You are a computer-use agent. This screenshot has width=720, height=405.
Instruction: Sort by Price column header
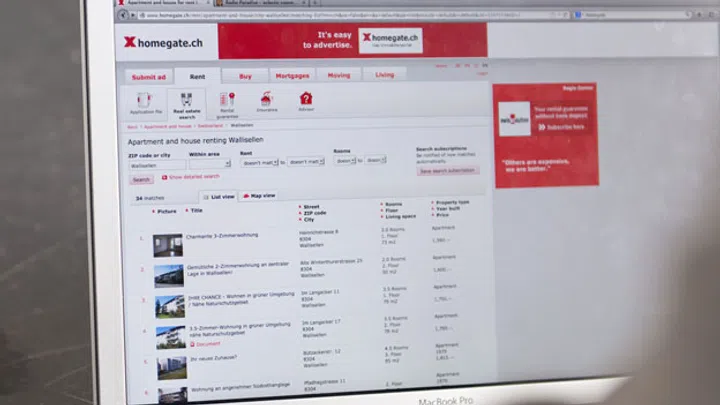tap(443, 215)
